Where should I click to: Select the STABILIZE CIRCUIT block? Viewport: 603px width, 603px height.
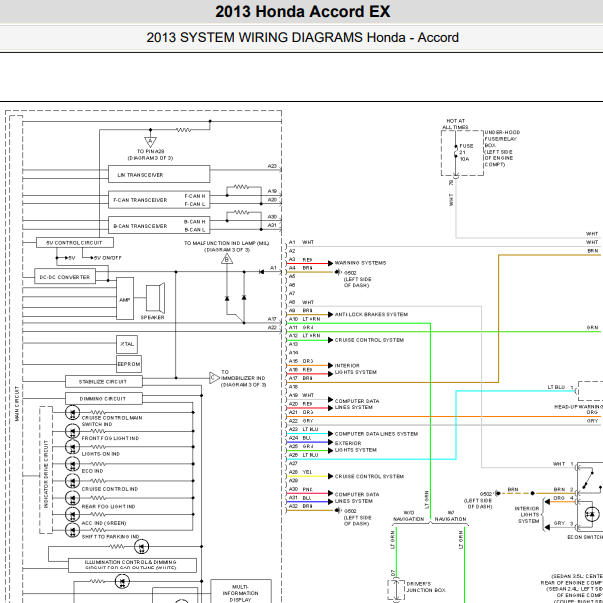click(x=104, y=381)
